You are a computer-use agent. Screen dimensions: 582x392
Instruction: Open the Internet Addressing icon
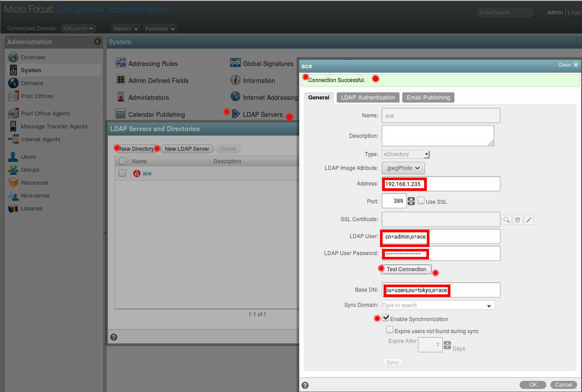235,97
